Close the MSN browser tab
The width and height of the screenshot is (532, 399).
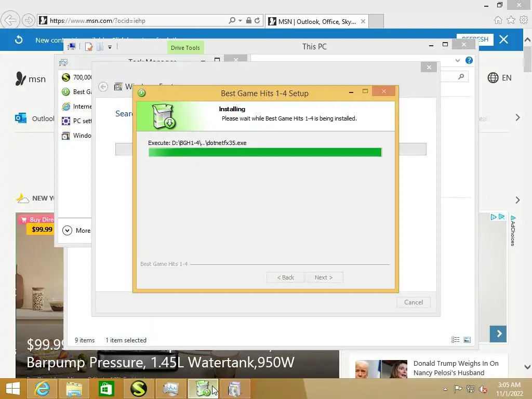[363, 21]
